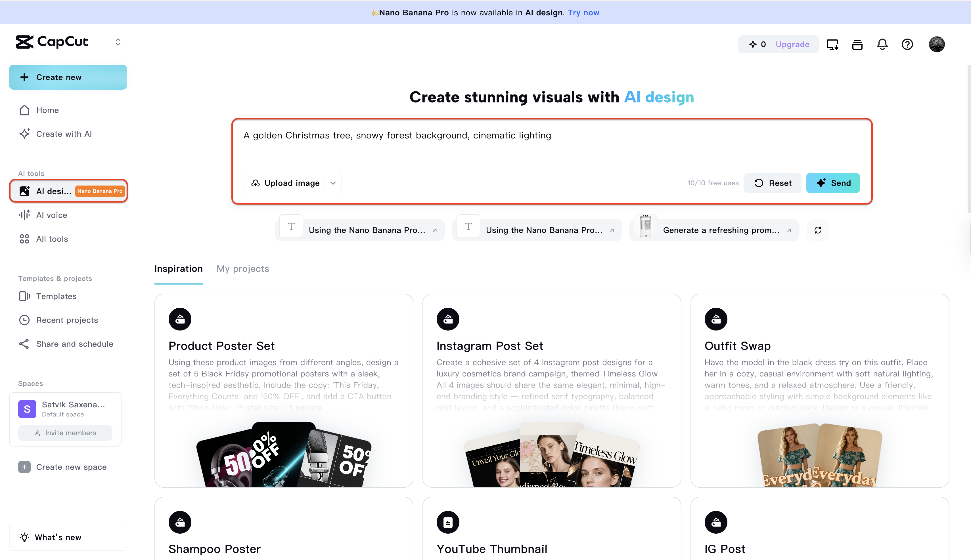Open Share and schedule section
Viewport: 971px width, 560px height.
(74, 344)
